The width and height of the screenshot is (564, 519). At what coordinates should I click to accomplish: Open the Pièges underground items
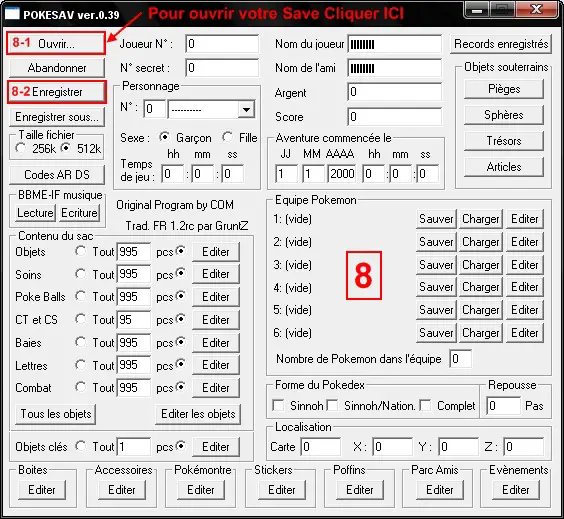coord(504,89)
